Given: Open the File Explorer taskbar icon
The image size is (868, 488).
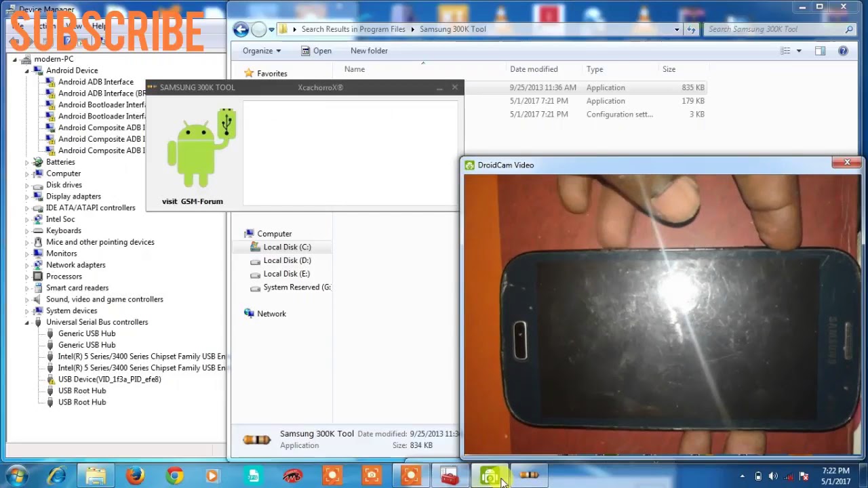Looking at the screenshot, I should (96, 476).
